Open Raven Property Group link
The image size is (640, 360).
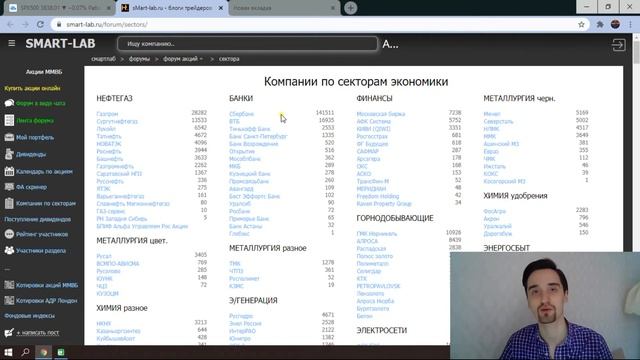pos(384,203)
